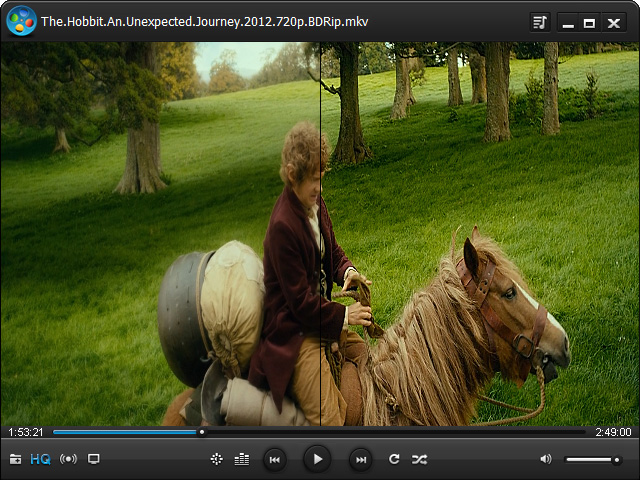Click the file title The.Hobbit.An.Unexpected.Journey

[x=204, y=22]
